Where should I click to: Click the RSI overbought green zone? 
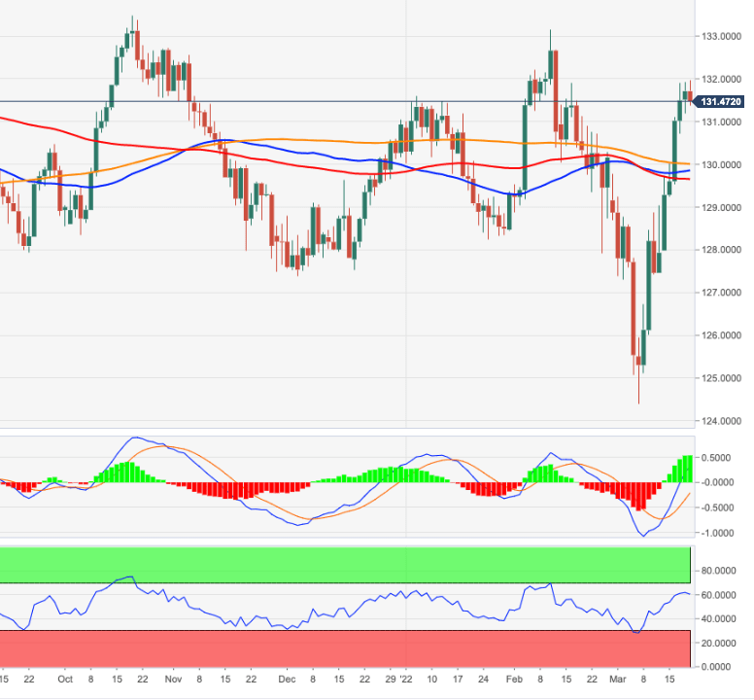pos(345,565)
